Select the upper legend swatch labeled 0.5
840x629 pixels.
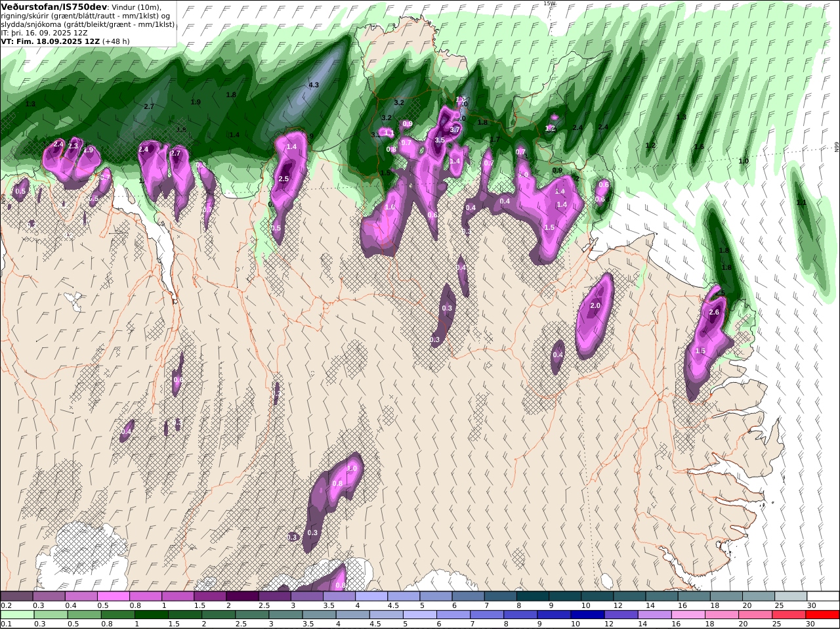click(x=113, y=596)
